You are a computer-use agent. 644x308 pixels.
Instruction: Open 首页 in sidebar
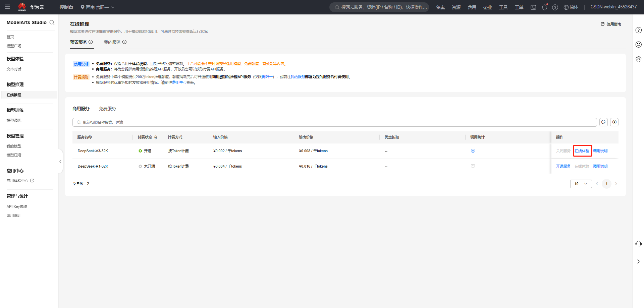10,37
